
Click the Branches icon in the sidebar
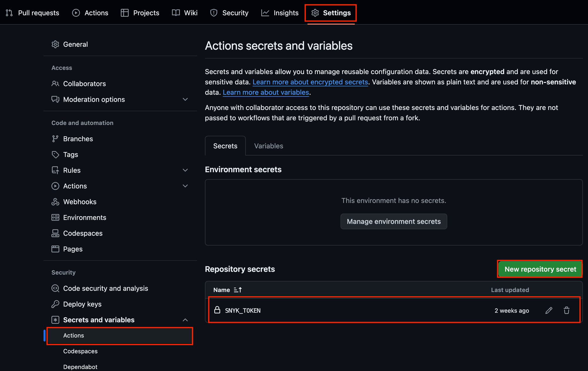click(x=55, y=139)
